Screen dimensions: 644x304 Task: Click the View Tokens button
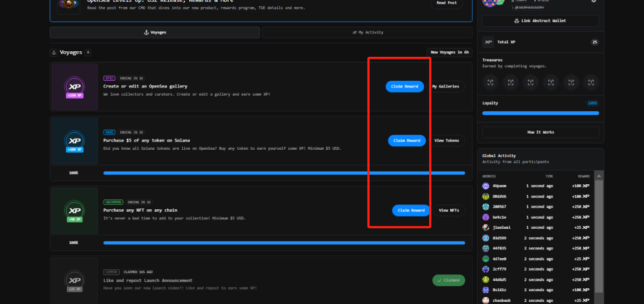(x=447, y=140)
